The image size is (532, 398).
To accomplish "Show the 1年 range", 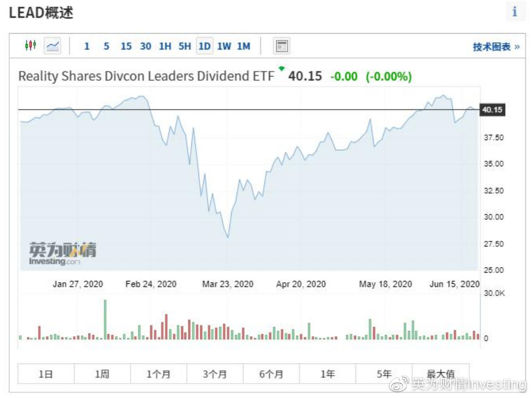I will [x=327, y=374].
